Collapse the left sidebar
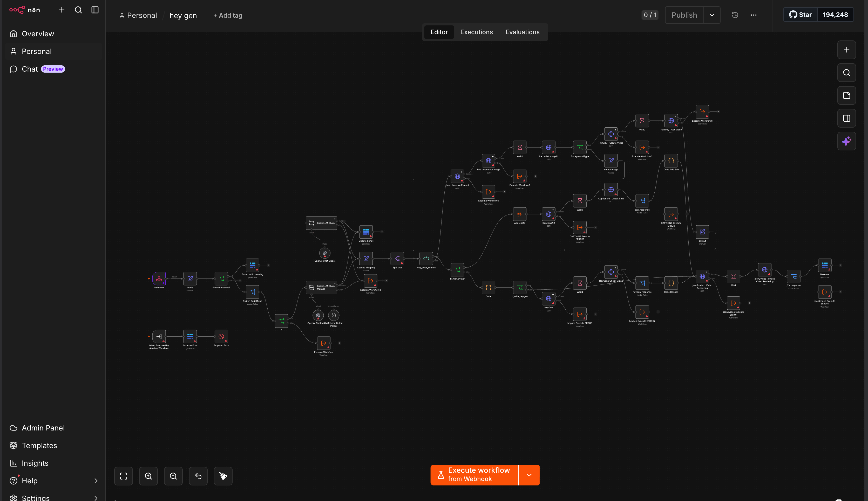The image size is (868, 501). 95,10
